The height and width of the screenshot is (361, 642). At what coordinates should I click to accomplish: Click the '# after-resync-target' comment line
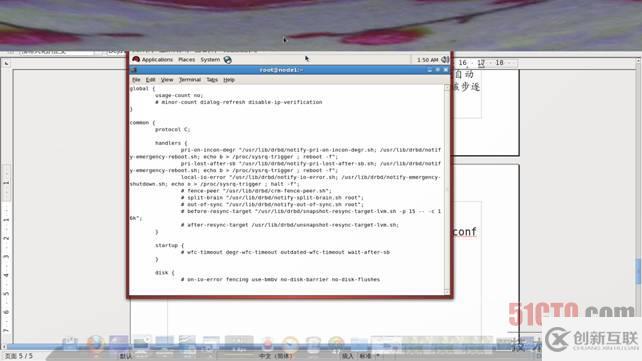pyautogui.click(x=289, y=225)
